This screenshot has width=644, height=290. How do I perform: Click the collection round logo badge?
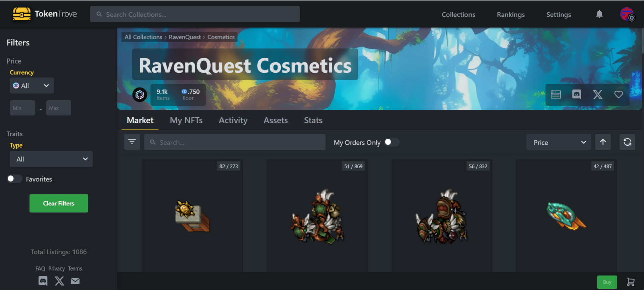pos(140,95)
